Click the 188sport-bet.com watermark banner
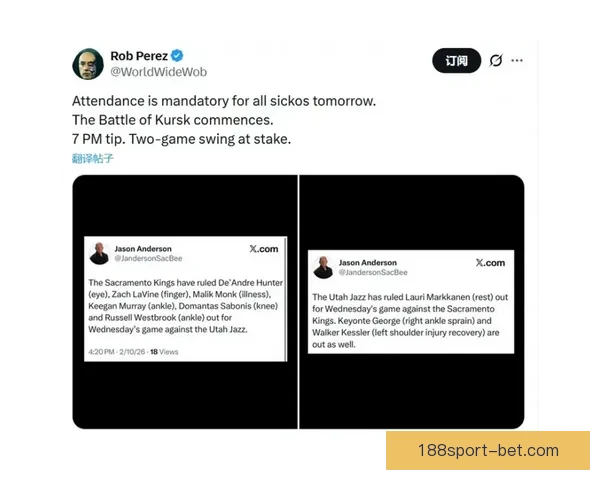Viewport: 600px width, 480px height. tap(488, 451)
